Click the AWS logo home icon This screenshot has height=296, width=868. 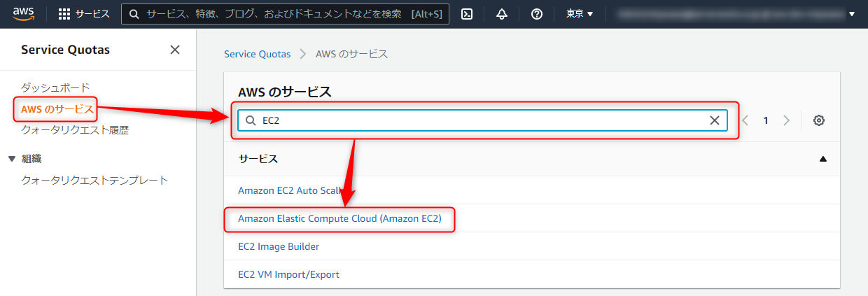[x=23, y=13]
